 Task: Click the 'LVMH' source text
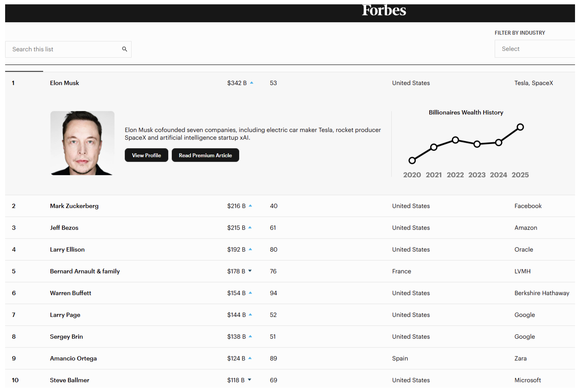[x=522, y=271]
